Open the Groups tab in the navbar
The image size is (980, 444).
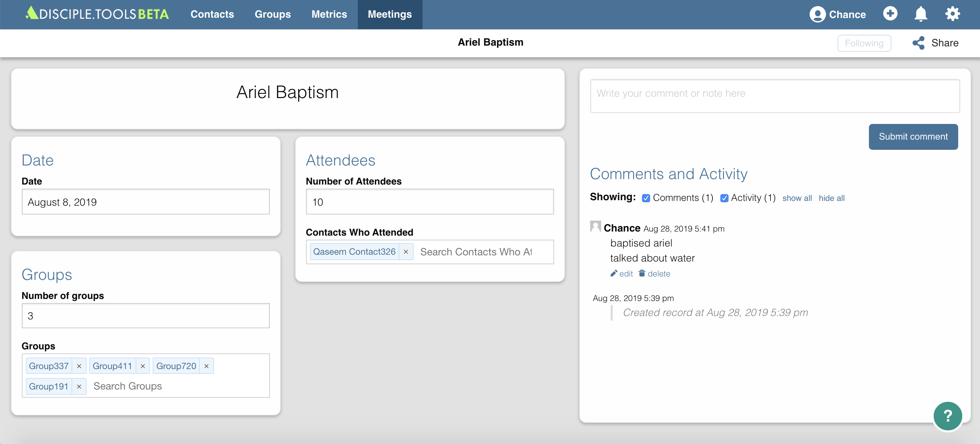pyautogui.click(x=272, y=14)
